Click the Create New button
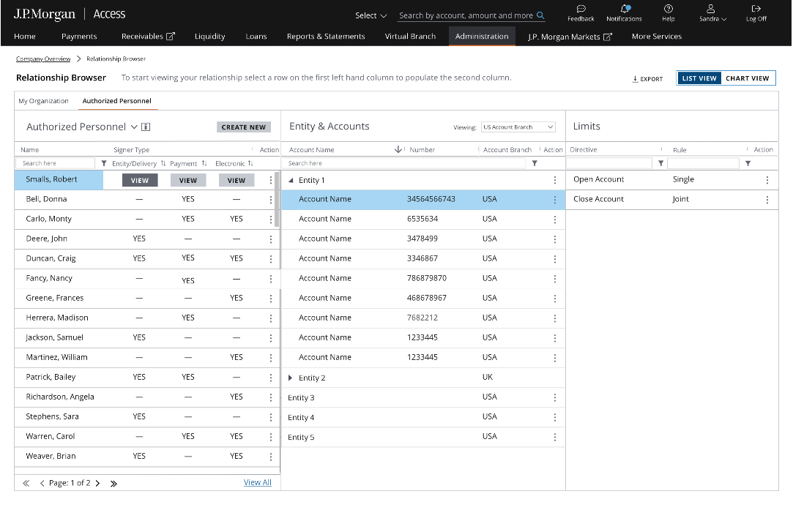The width and height of the screenshot is (793, 532). (243, 127)
